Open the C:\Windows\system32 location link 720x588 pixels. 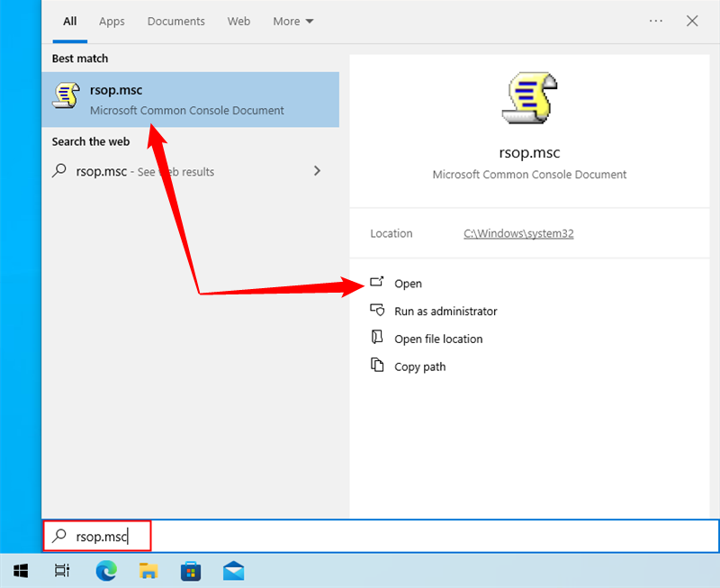[517, 233]
